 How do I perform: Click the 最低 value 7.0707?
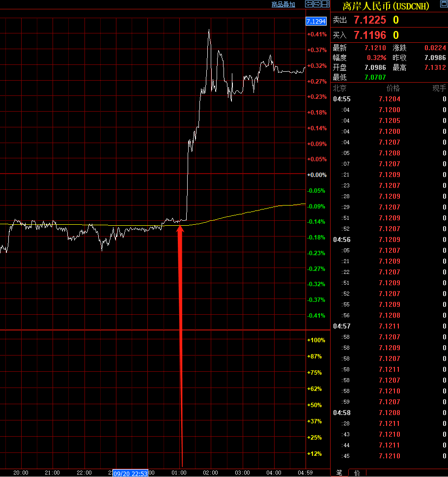click(375, 77)
